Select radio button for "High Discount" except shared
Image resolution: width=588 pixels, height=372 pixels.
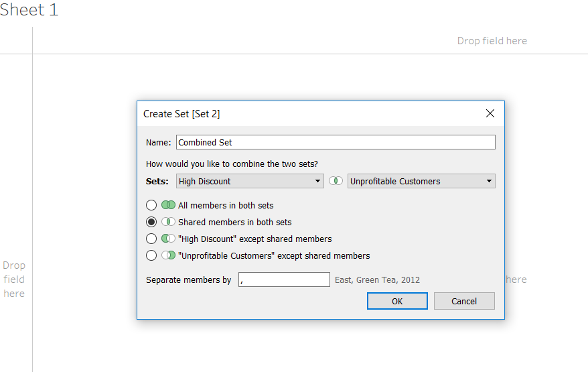pyautogui.click(x=151, y=239)
